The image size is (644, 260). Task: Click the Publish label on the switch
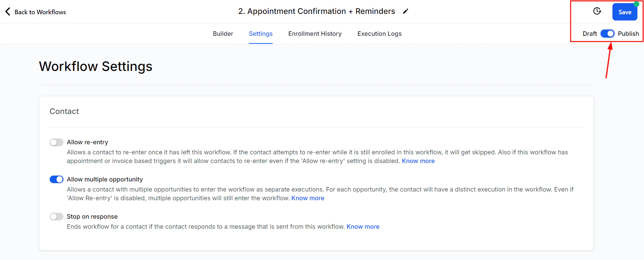(628, 33)
